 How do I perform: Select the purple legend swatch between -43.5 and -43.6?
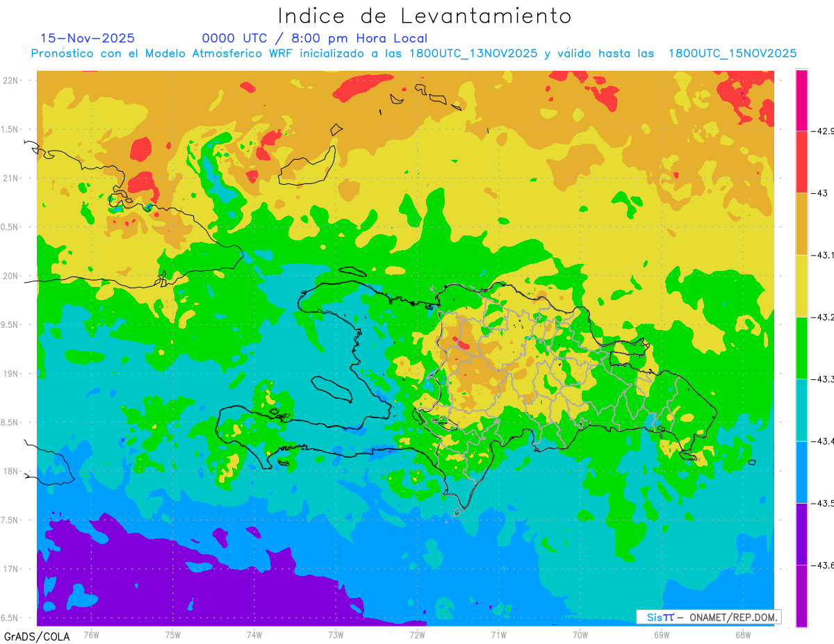click(801, 534)
